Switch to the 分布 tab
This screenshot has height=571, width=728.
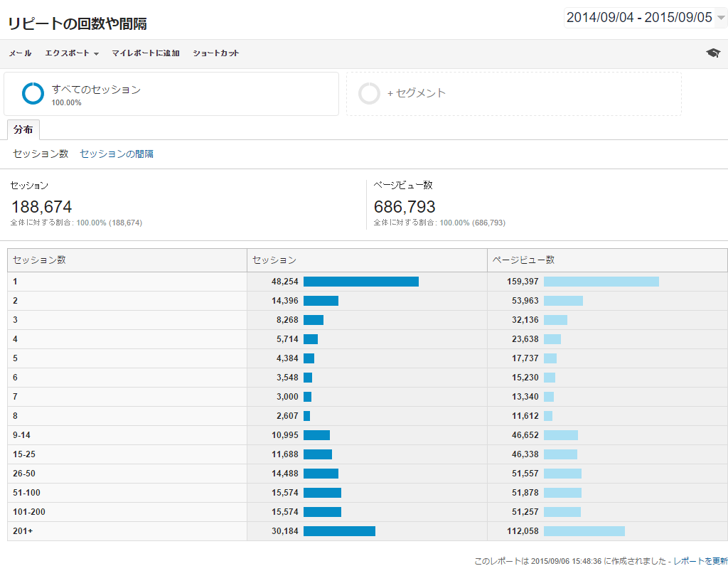click(x=23, y=130)
